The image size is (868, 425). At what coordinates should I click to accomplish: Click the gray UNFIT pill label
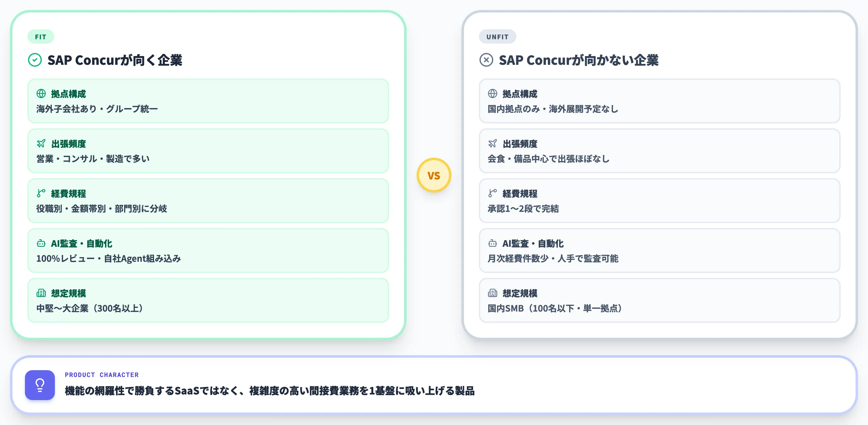click(x=497, y=37)
